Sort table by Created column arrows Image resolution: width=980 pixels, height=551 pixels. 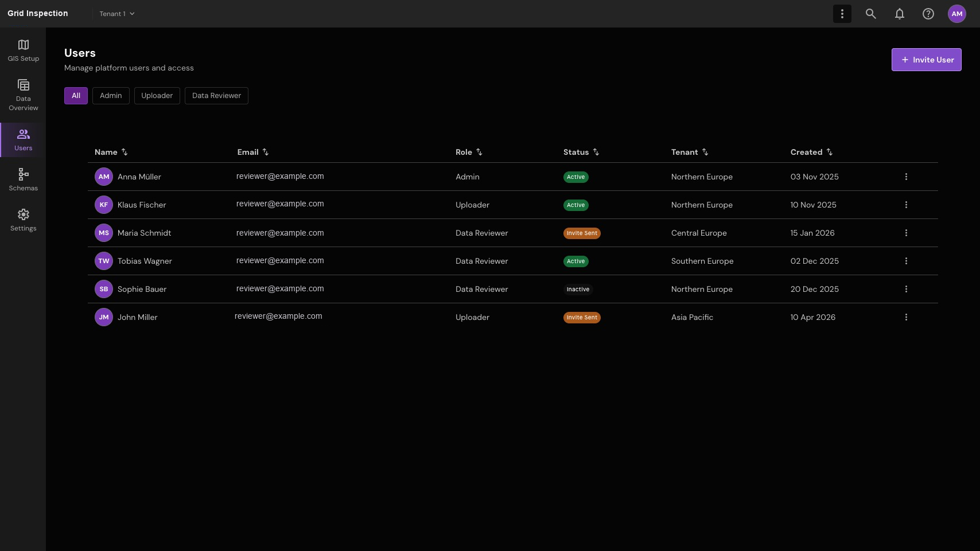click(x=830, y=152)
